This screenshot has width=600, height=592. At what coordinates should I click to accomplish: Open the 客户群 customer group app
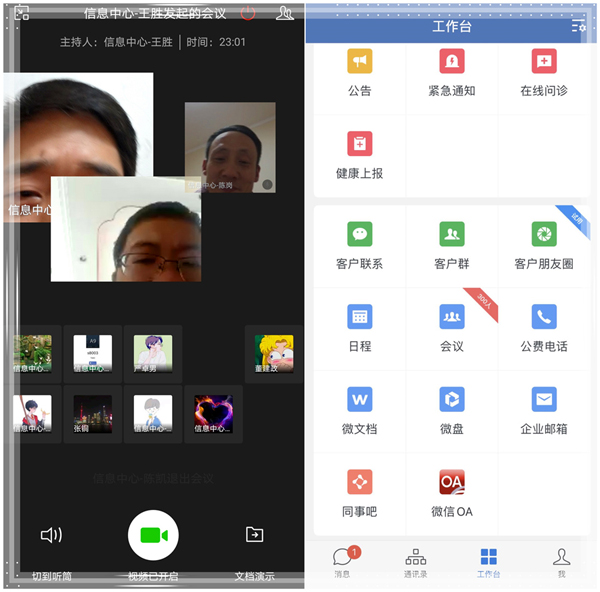pos(452,246)
